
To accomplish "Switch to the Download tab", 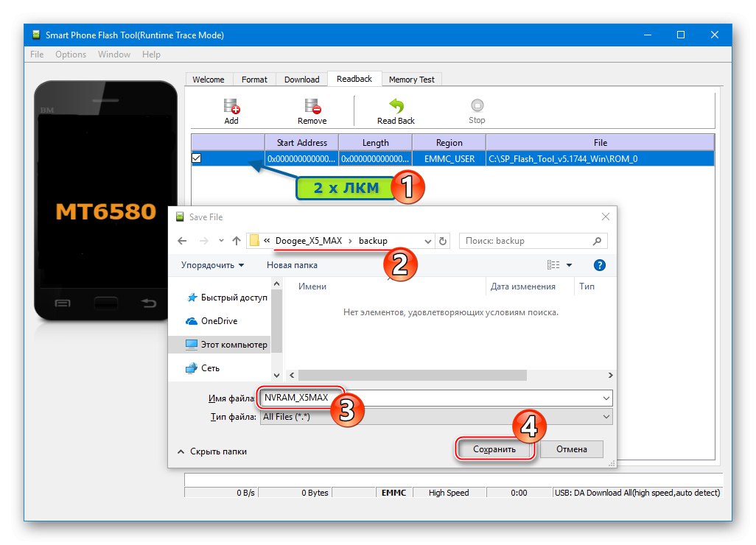I will pos(302,80).
